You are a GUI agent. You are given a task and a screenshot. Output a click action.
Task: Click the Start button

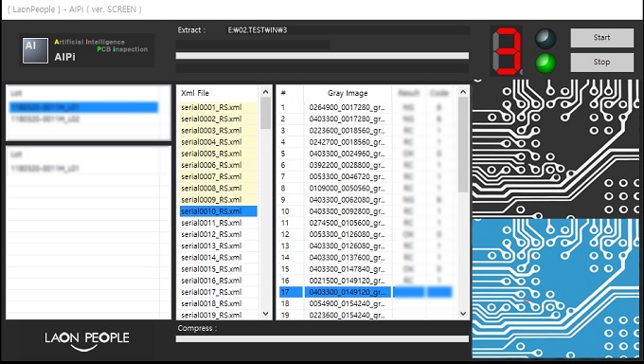click(601, 38)
